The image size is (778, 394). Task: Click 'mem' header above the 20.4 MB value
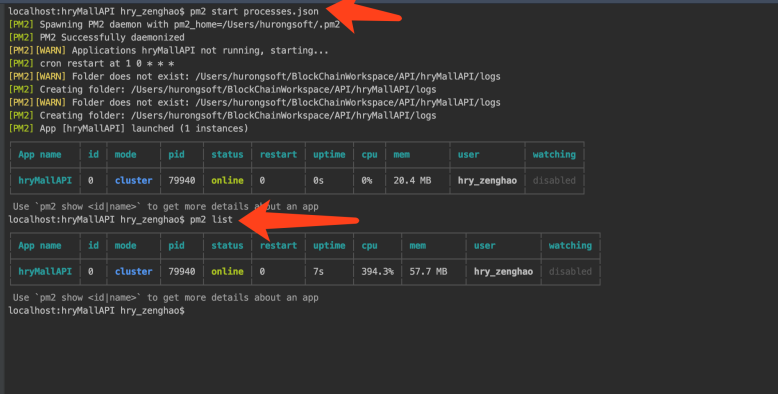pos(401,154)
